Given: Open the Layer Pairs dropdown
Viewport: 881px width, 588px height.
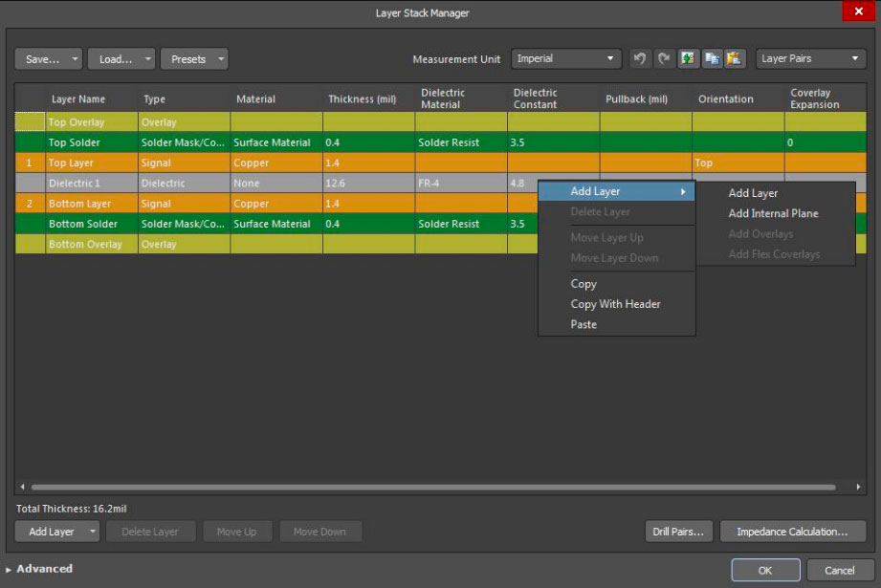Looking at the screenshot, I should pyautogui.click(x=811, y=58).
